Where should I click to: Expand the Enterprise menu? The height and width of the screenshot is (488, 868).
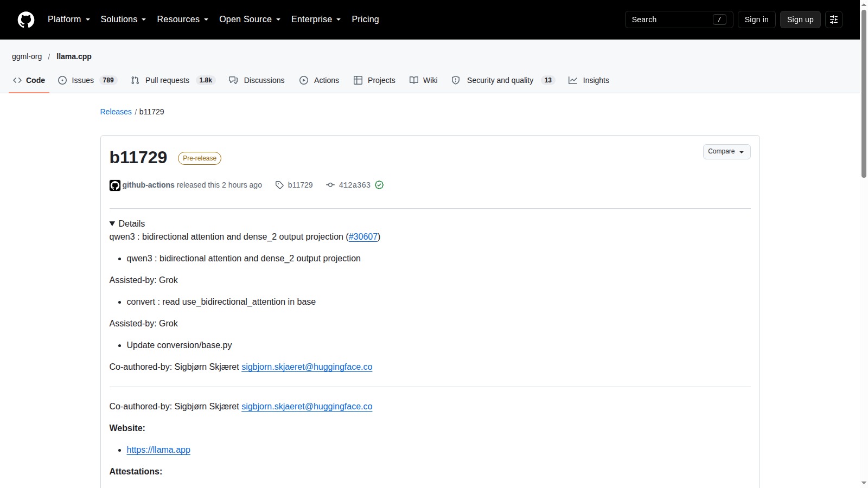[316, 20]
